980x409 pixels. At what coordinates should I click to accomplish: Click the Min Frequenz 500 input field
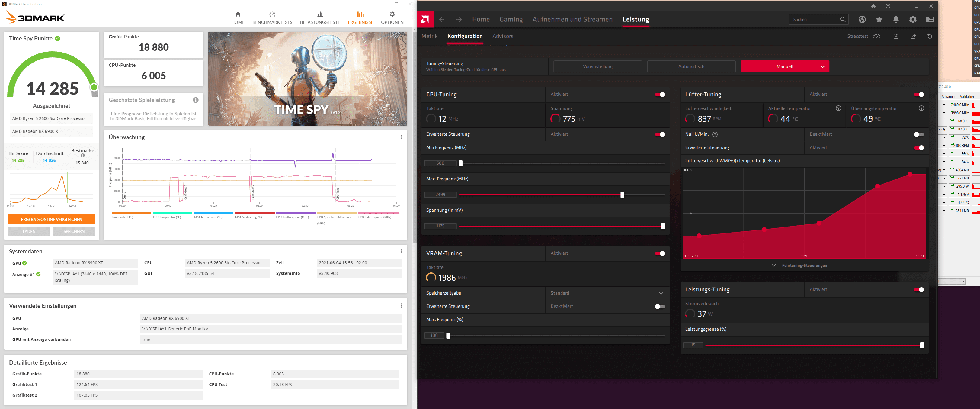440,163
